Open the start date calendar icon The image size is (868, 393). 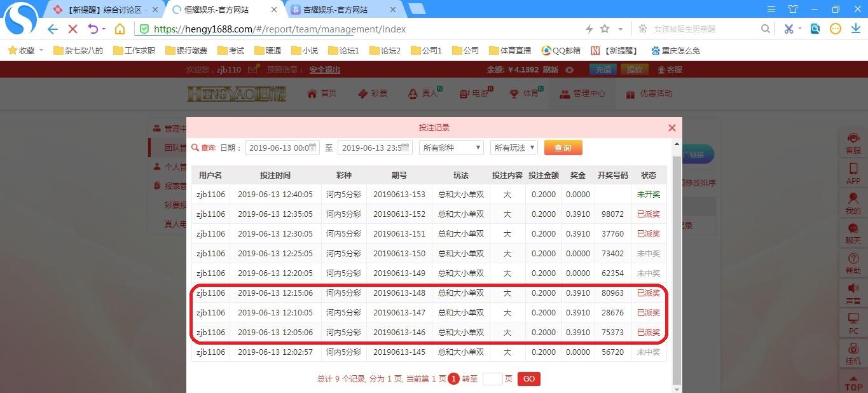(313, 148)
